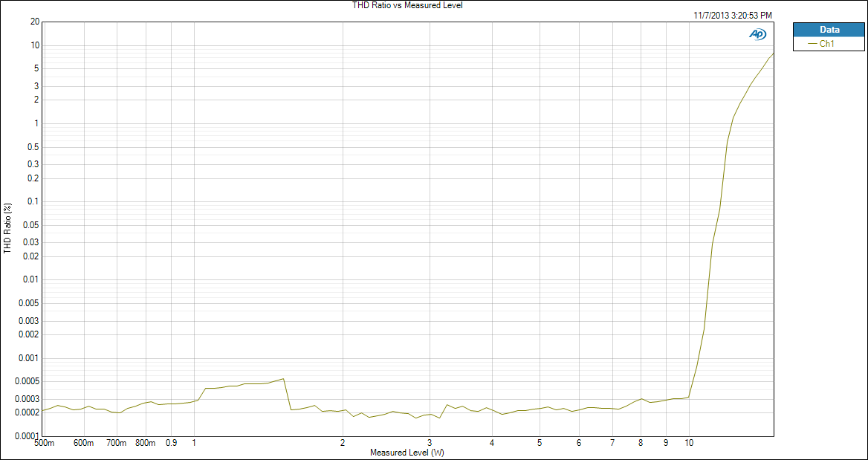Click the timestamp 11/7/2013 3:20:53 PM

[733, 16]
